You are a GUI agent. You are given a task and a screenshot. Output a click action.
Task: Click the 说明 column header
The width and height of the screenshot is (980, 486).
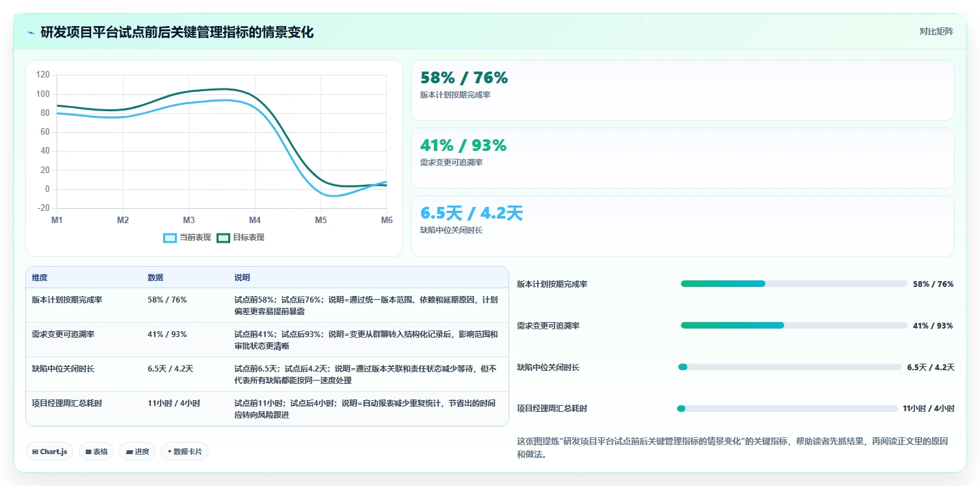point(242,277)
